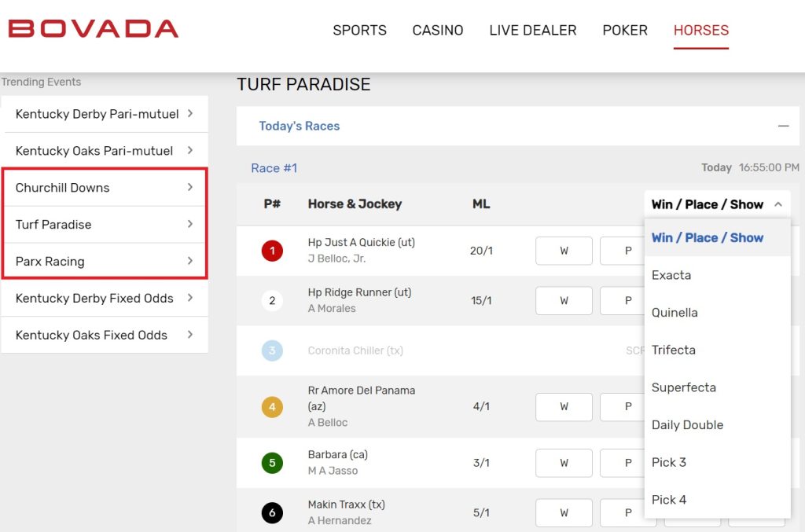Choose Pick 3 bet type
This screenshot has width=805, height=532.
[x=717, y=462]
